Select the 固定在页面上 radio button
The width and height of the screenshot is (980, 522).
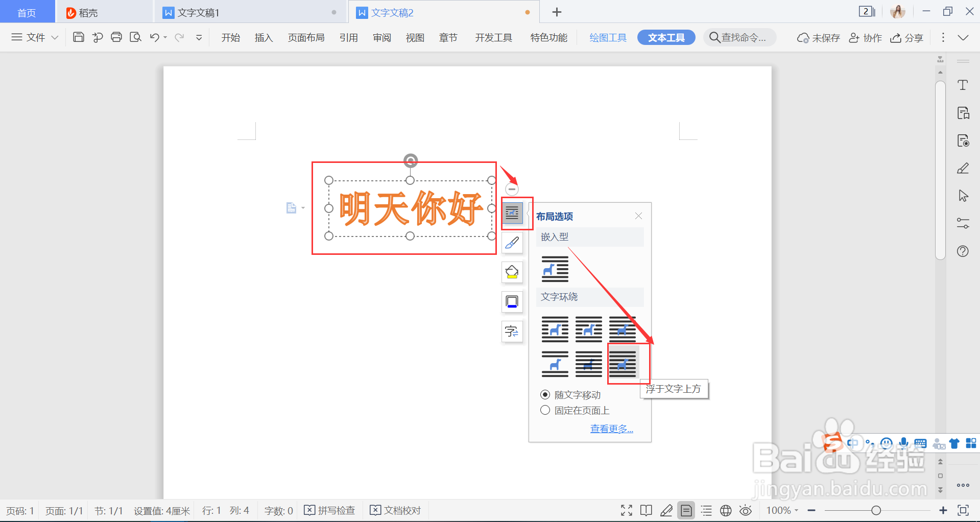pos(545,410)
